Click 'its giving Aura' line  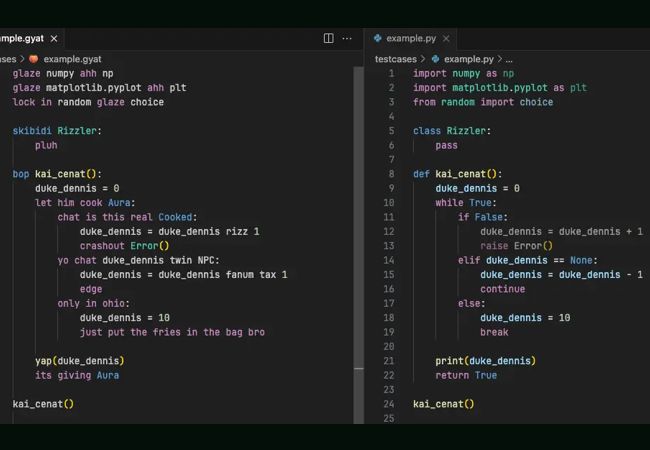pos(77,375)
